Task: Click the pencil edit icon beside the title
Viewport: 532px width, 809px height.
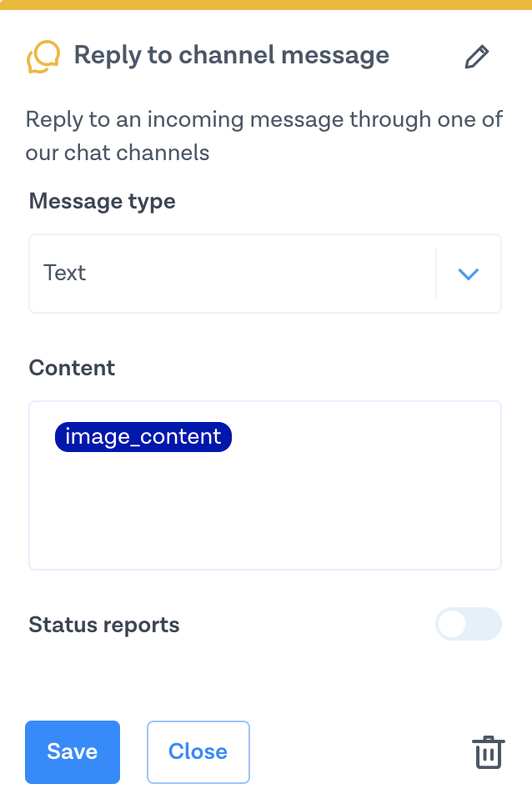Action: 476,58
